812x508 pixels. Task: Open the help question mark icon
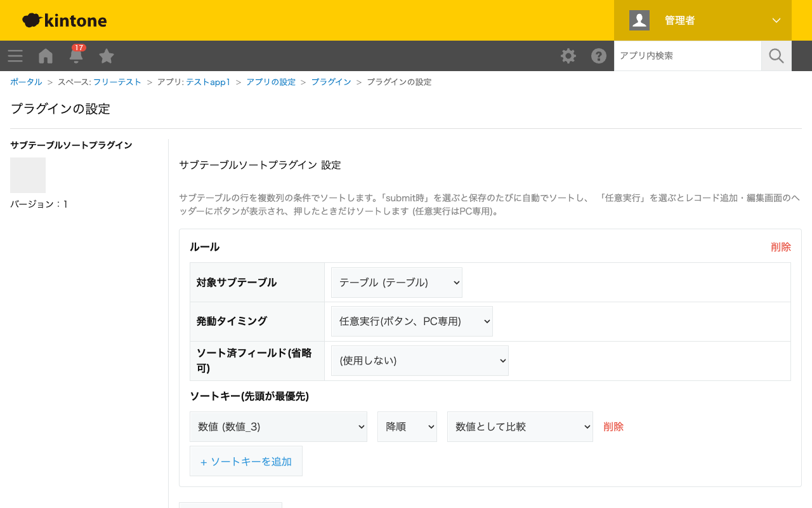[x=599, y=56]
